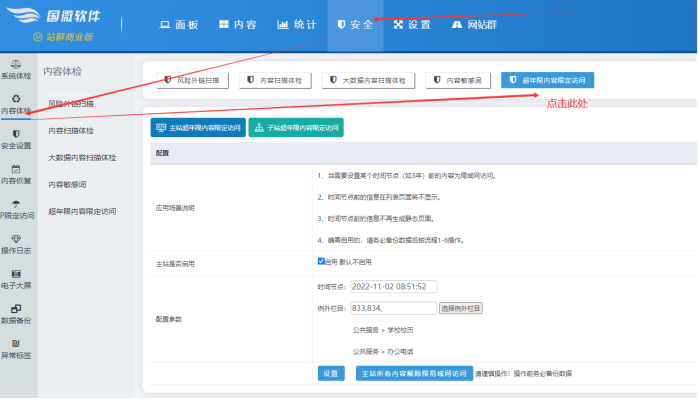Click the blue 设置 button
The width and height of the screenshot is (698, 399).
pos(331,374)
